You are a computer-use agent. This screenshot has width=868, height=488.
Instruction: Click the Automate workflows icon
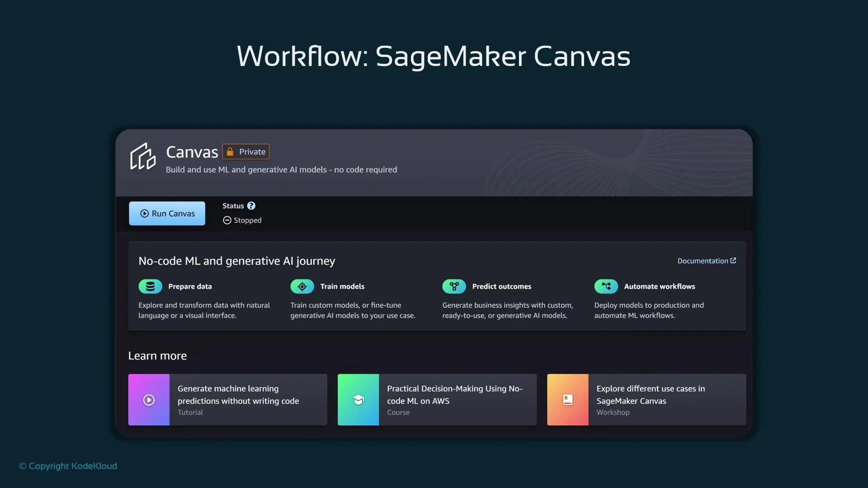coord(606,286)
